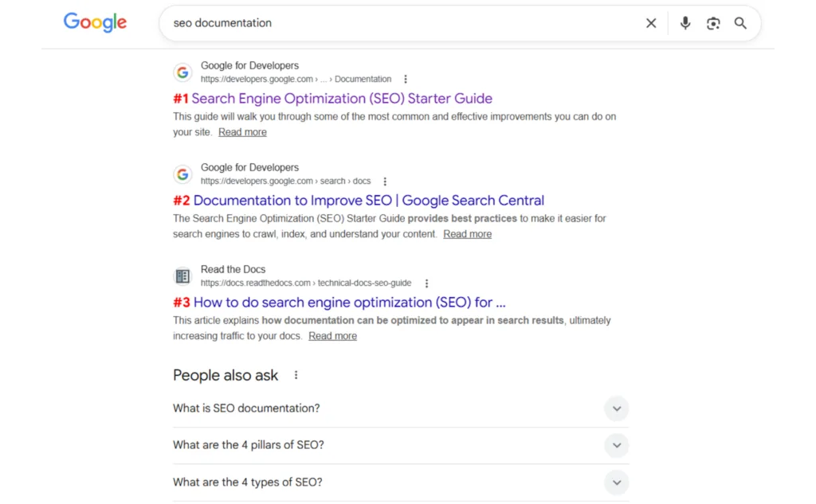
Task: Click the magnifying glass search button
Action: click(740, 24)
